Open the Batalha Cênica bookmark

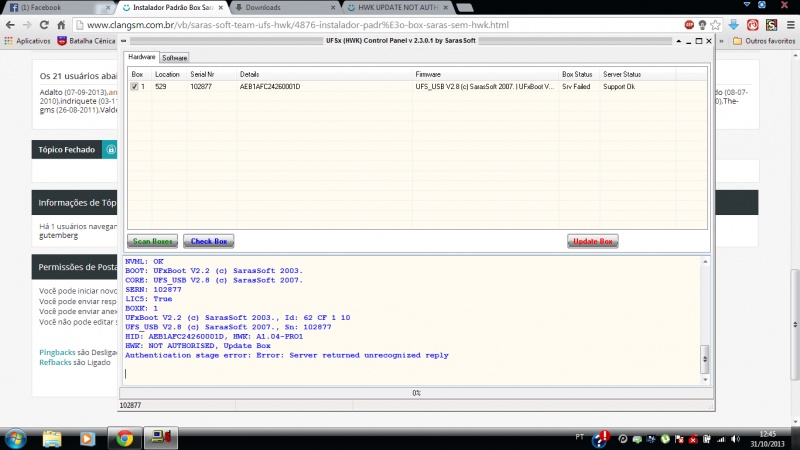pyautogui.click(x=86, y=41)
